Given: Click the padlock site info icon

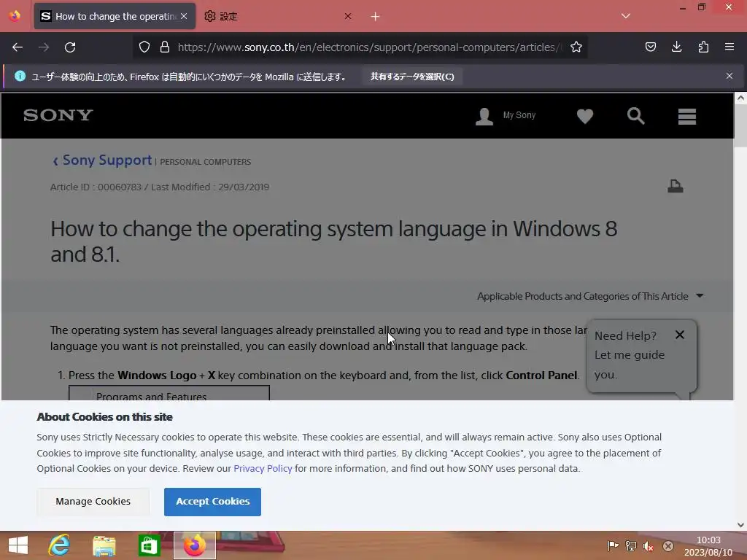Looking at the screenshot, I should (165, 47).
